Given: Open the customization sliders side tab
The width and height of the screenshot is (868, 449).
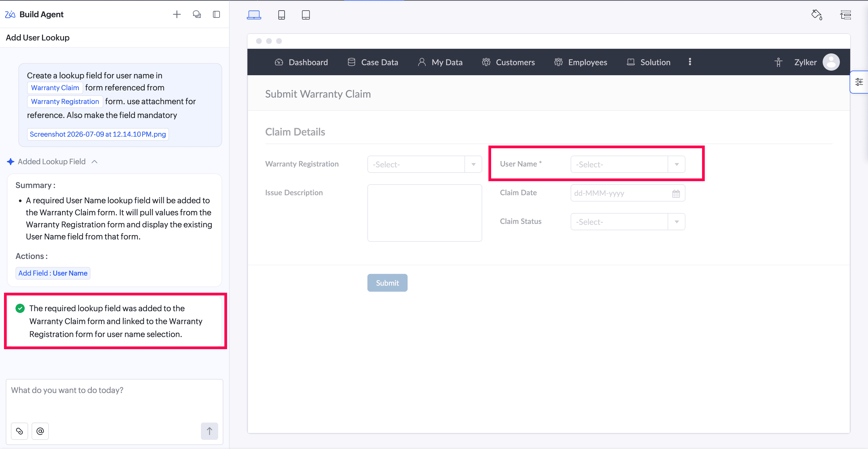Looking at the screenshot, I should [859, 82].
